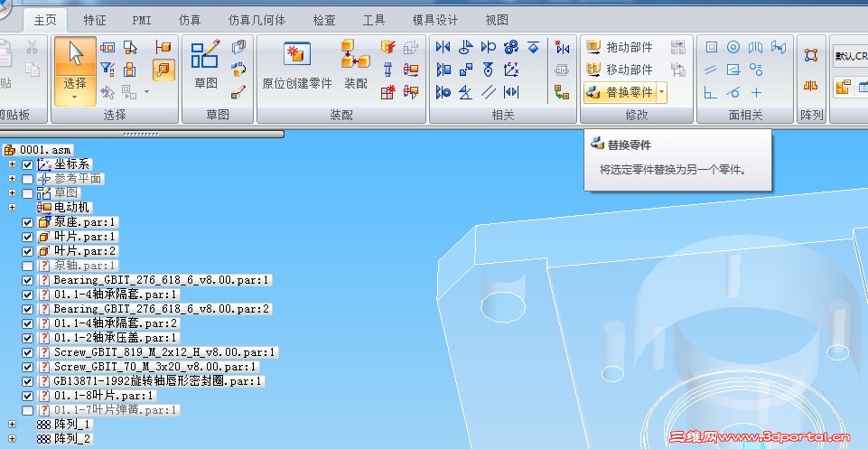Click the red-star mate icon beside the divider
The width and height of the screenshot is (868, 449).
562,47
